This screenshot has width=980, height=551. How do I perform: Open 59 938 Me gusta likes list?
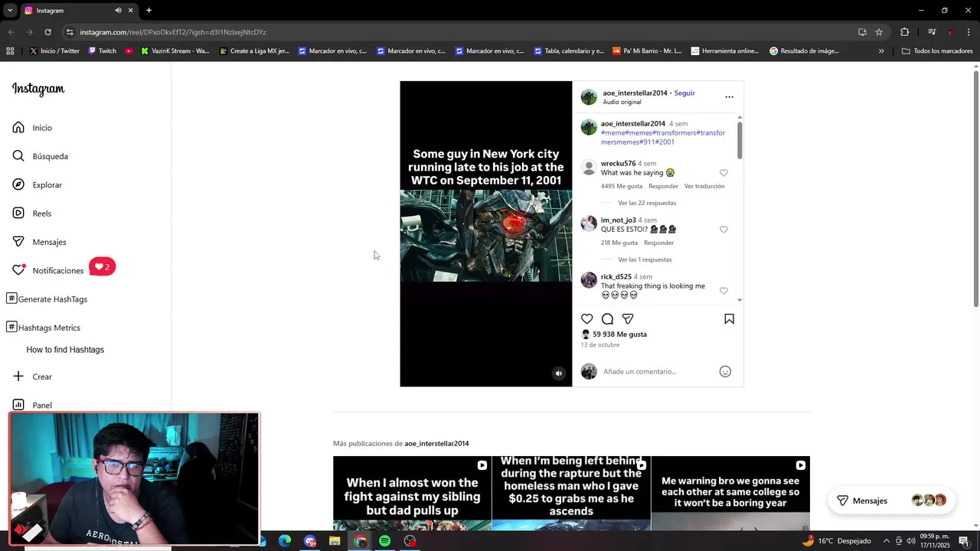[x=619, y=334]
